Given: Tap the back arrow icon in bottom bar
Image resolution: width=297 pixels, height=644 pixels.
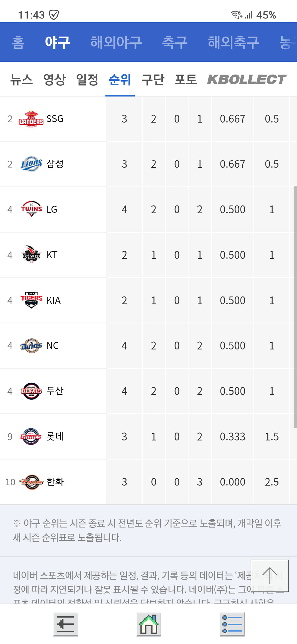Looking at the screenshot, I should [66, 624].
